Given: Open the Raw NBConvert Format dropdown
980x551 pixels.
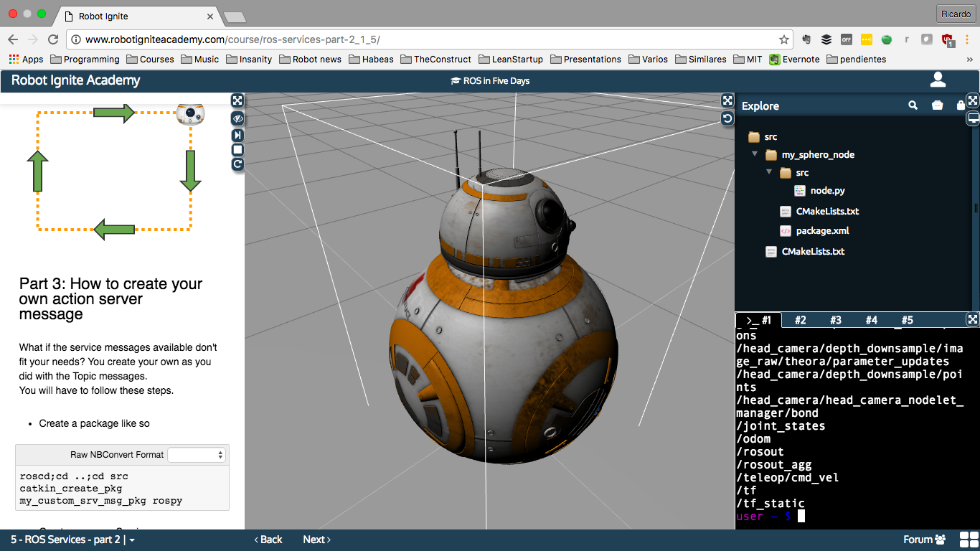Looking at the screenshot, I should [197, 455].
